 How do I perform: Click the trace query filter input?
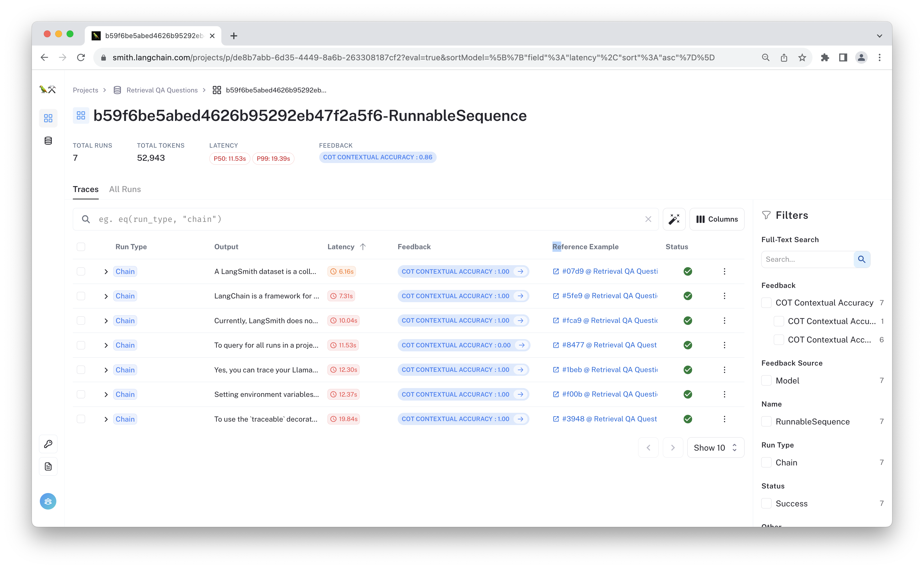pyautogui.click(x=365, y=219)
